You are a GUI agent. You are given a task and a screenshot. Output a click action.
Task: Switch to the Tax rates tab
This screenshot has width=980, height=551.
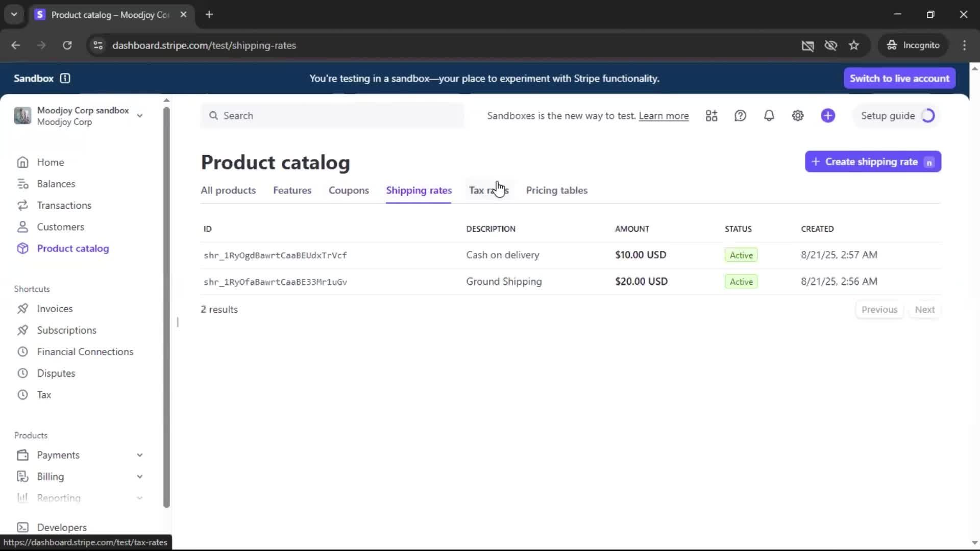pos(488,190)
